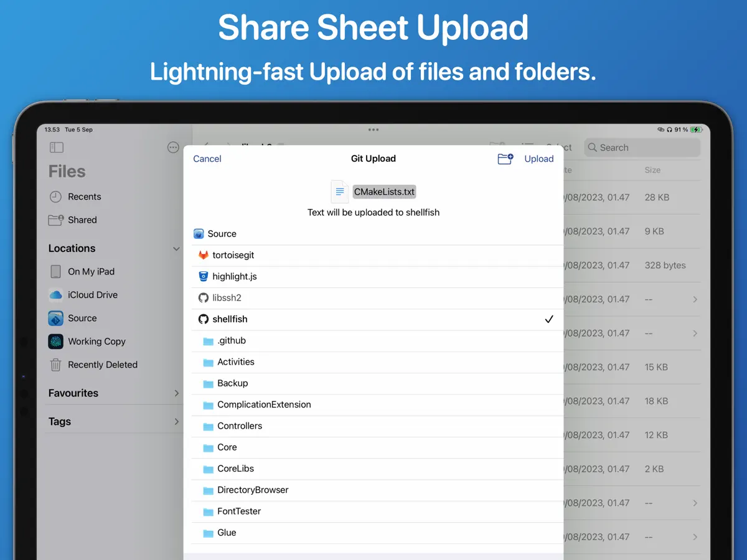Image resolution: width=747 pixels, height=560 pixels.
Task: Click the folder icon beside Backup
Action: [x=209, y=383]
